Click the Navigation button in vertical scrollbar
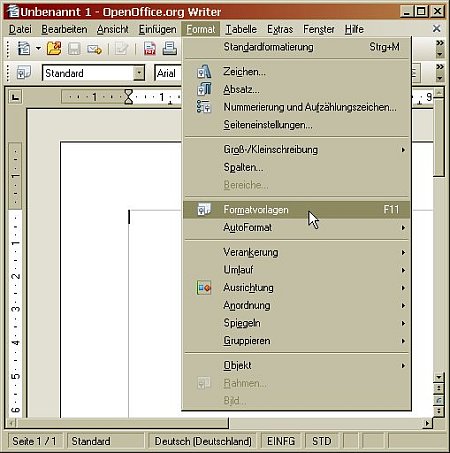450x453 pixels. (439, 400)
